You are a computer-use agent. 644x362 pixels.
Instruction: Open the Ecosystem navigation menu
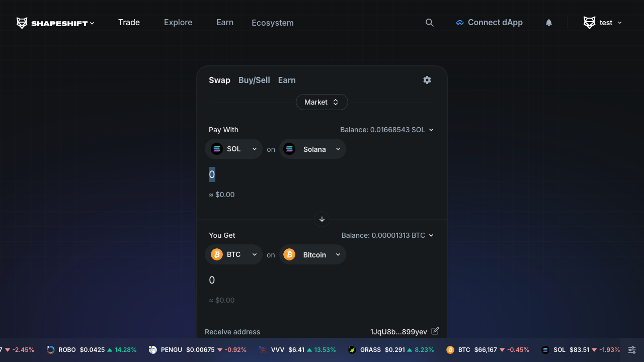(x=272, y=23)
